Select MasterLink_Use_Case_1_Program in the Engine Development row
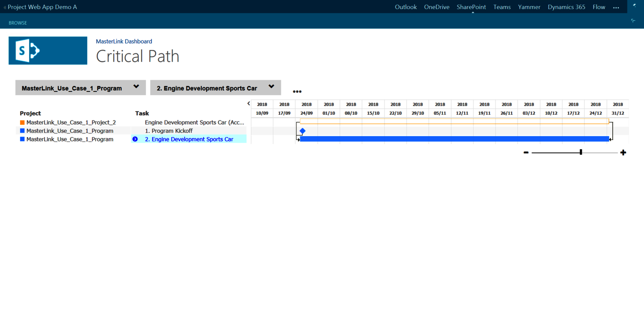Viewport: 644px width, 314px height. coord(70,139)
